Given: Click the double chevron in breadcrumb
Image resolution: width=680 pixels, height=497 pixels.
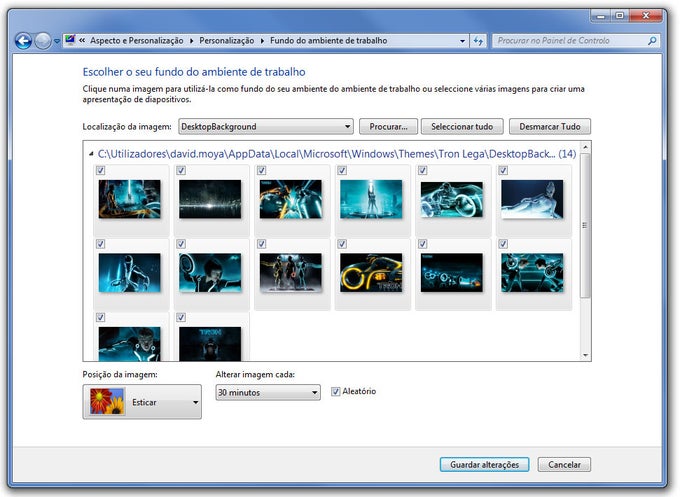Looking at the screenshot, I should point(82,40).
